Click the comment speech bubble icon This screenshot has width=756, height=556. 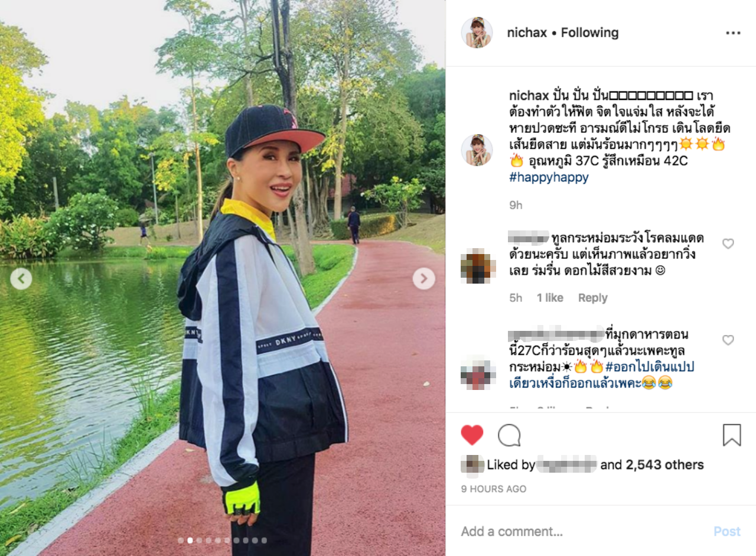click(509, 435)
